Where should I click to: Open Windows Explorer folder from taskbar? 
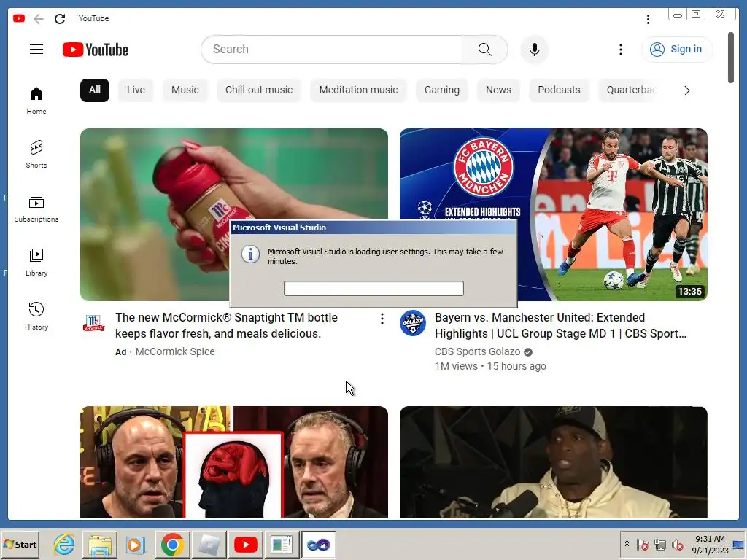pos(99,544)
